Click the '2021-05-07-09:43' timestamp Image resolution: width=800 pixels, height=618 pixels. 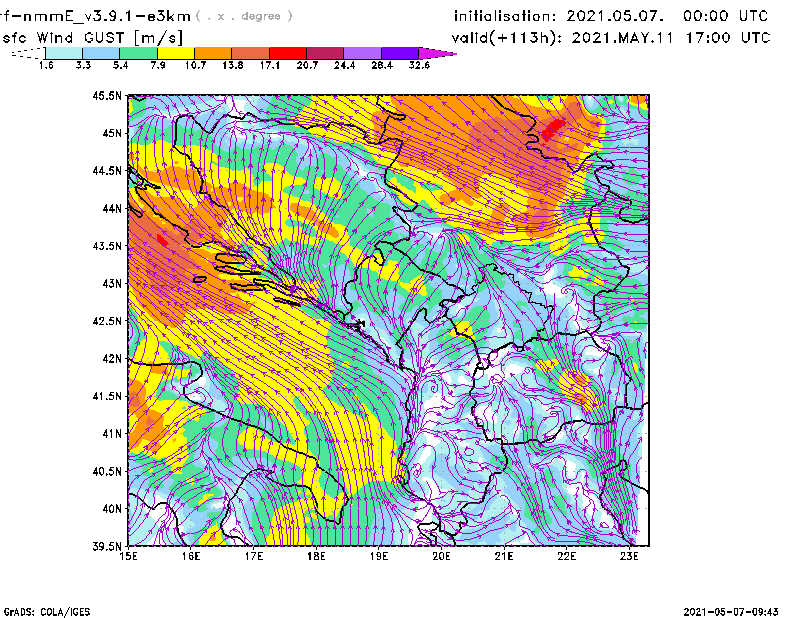coord(731,612)
